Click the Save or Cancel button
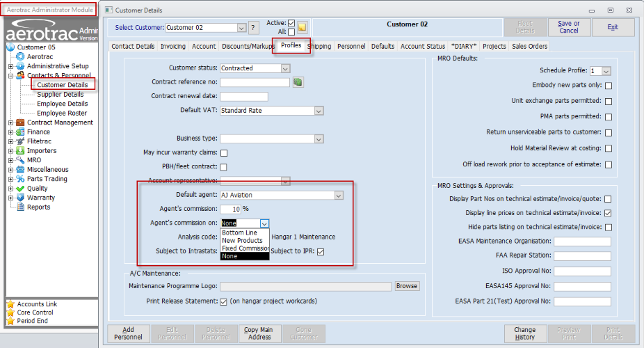The image size is (644, 348). (569, 27)
